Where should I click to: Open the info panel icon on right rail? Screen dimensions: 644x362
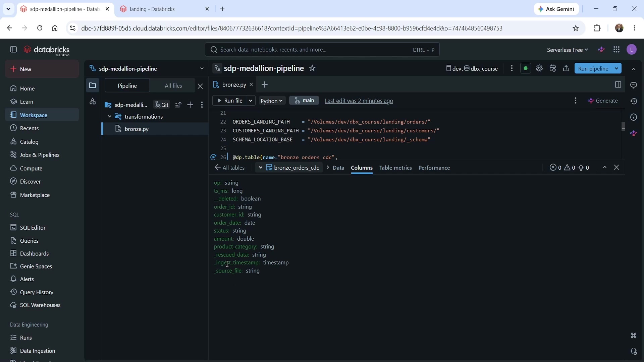tap(634, 117)
